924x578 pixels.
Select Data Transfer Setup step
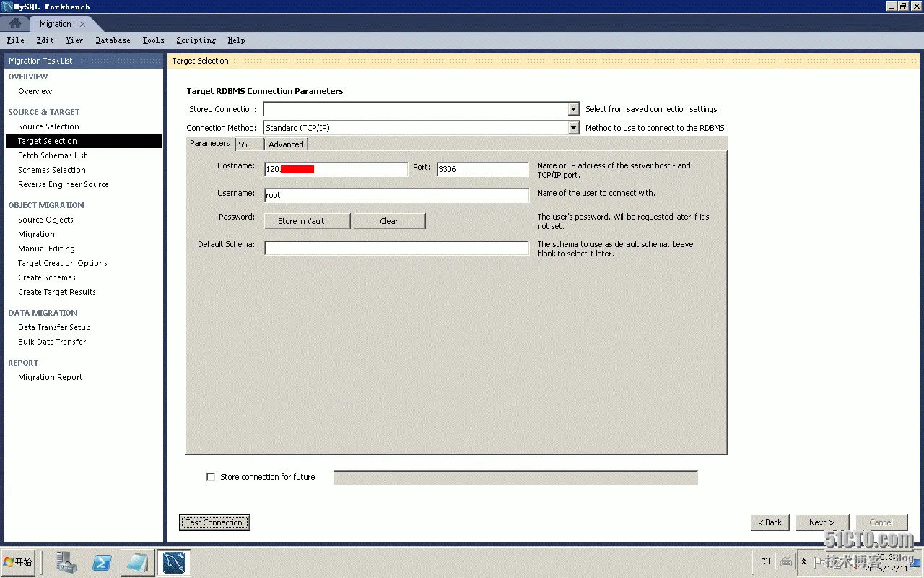point(54,327)
